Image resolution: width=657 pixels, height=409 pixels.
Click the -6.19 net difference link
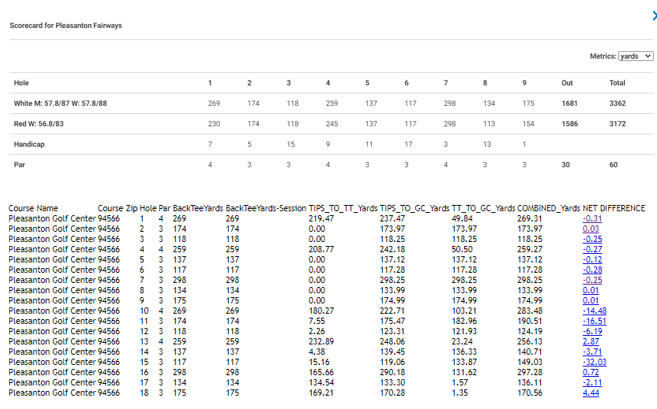tap(592, 331)
